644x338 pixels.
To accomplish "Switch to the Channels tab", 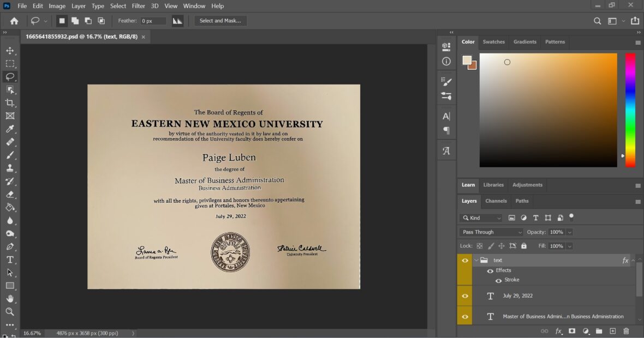I will [496, 201].
